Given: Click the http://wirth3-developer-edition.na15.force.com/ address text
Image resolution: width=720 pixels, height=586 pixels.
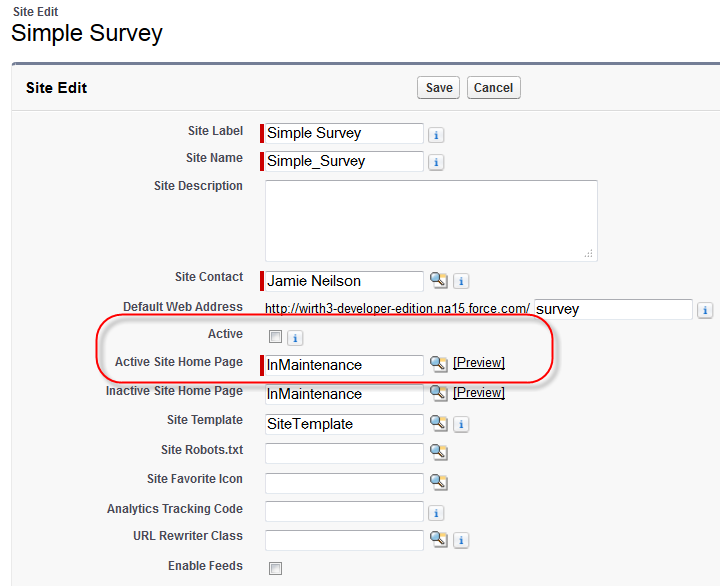Looking at the screenshot, I should (397, 309).
